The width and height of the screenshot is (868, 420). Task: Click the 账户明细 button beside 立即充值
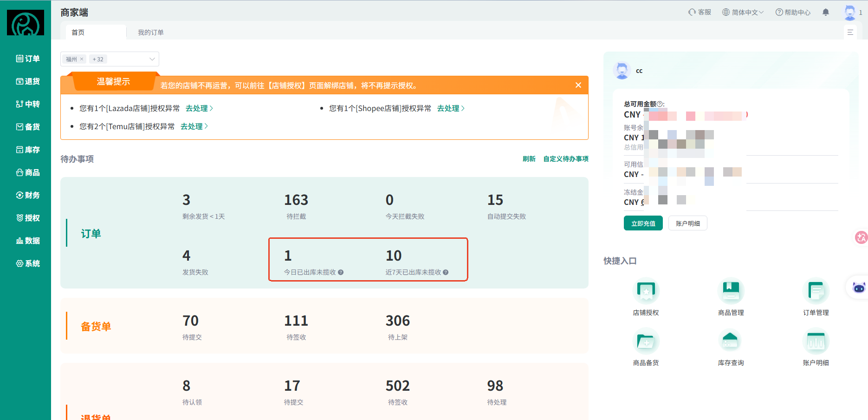click(688, 223)
